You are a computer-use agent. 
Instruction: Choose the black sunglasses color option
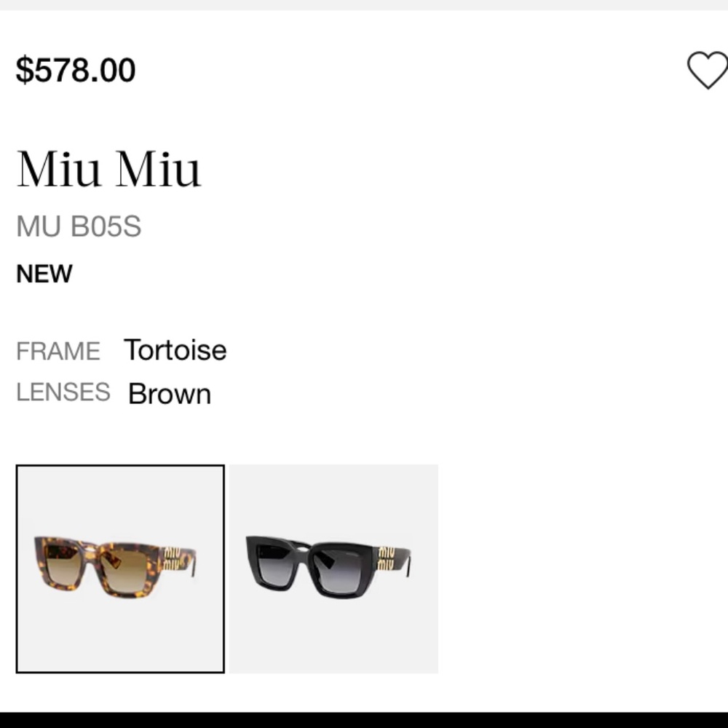[333, 568]
